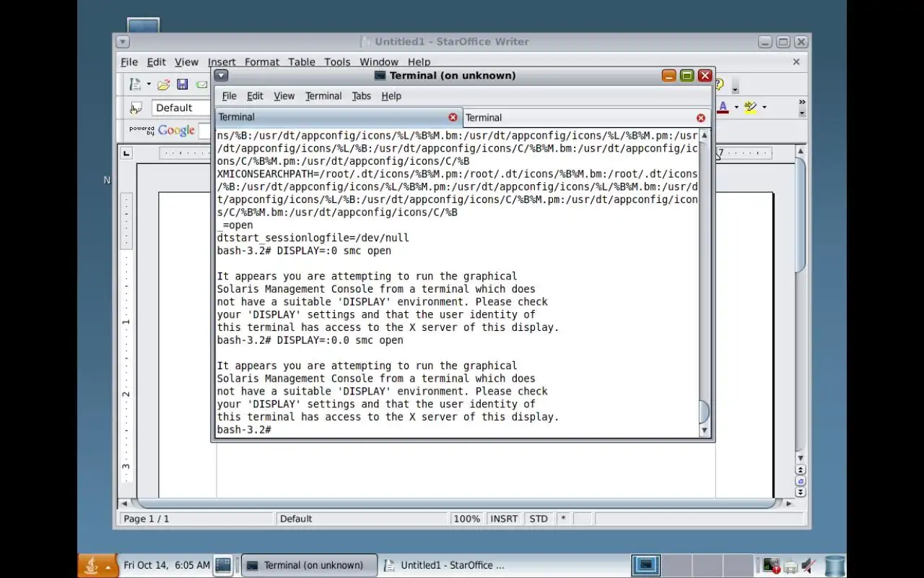924x578 pixels.
Task: Click the Fri Oct 14 clock
Action: pos(167,565)
